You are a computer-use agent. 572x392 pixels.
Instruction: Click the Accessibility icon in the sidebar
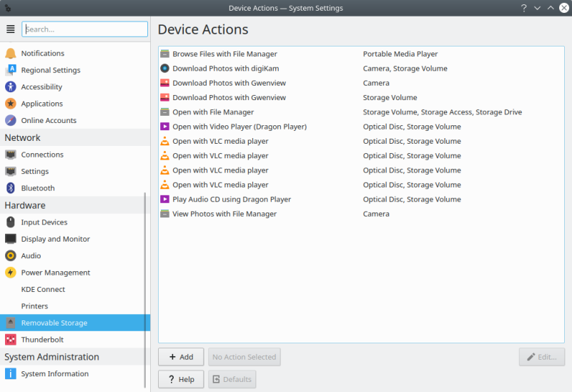[10, 87]
